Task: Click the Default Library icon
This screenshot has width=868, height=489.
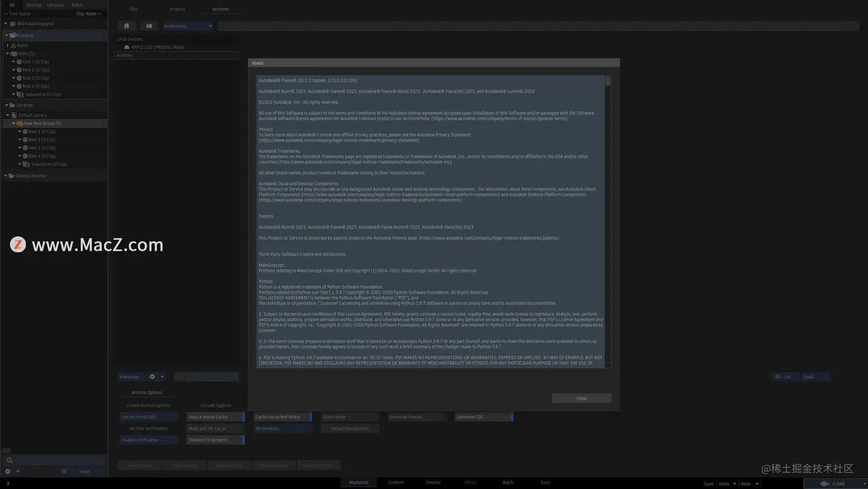Action: pyautogui.click(x=14, y=115)
